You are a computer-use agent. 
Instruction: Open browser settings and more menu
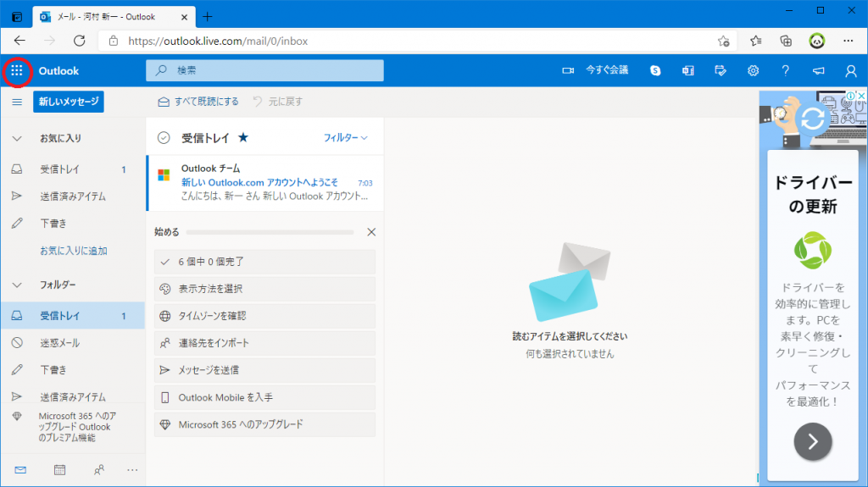click(x=848, y=41)
